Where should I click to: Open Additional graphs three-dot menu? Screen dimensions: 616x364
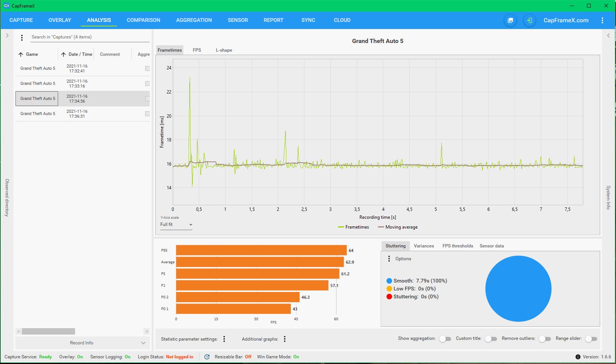[x=285, y=339]
